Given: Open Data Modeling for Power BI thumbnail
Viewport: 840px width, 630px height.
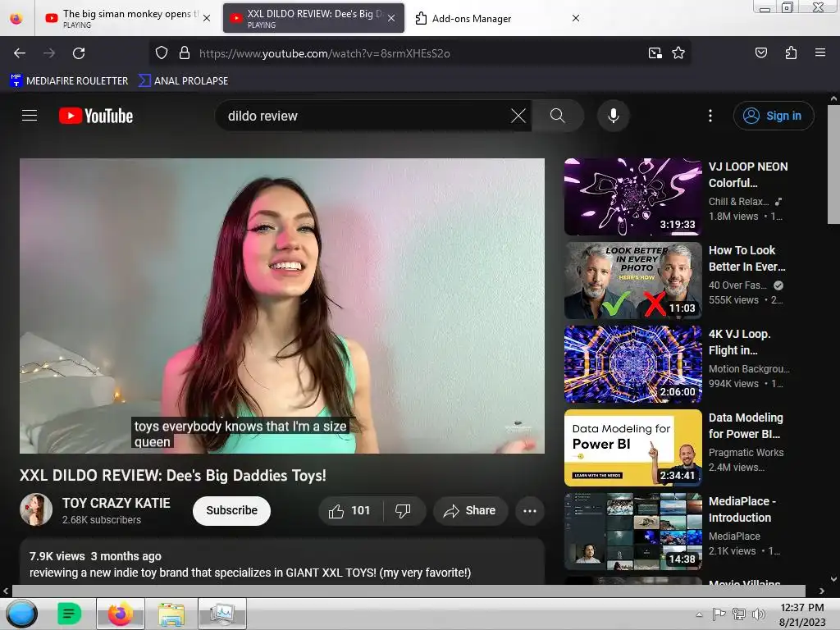Looking at the screenshot, I should point(632,447).
